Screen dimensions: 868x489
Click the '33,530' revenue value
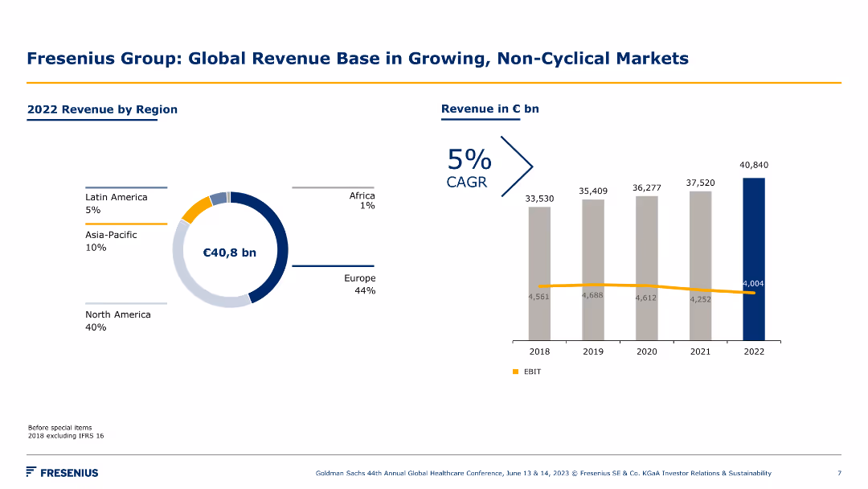pos(539,199)
